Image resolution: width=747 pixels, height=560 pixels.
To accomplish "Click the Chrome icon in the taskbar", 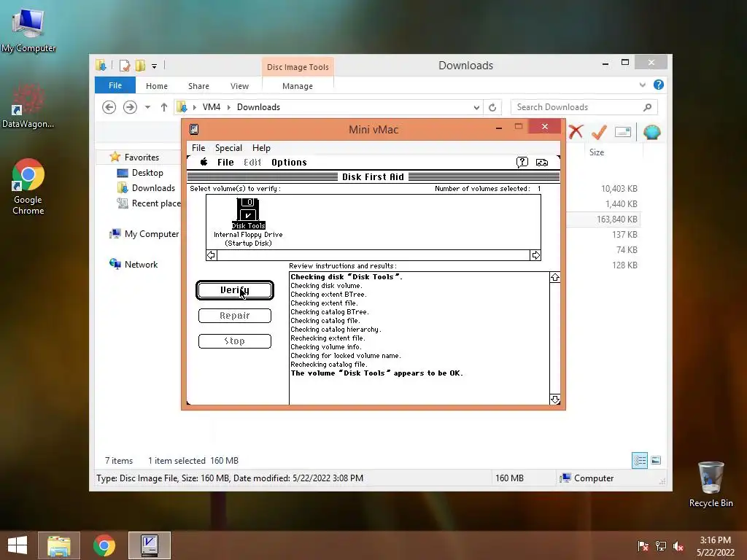I will coord(104,545).
